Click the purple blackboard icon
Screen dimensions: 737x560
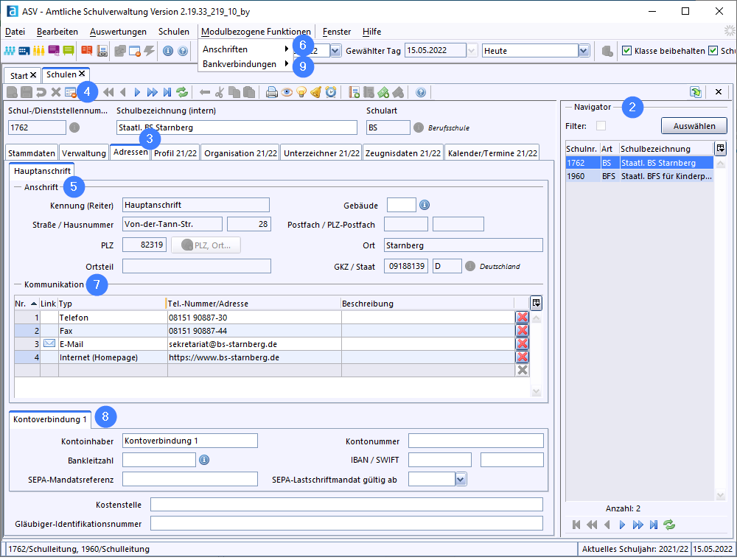(x=54, y=51)
